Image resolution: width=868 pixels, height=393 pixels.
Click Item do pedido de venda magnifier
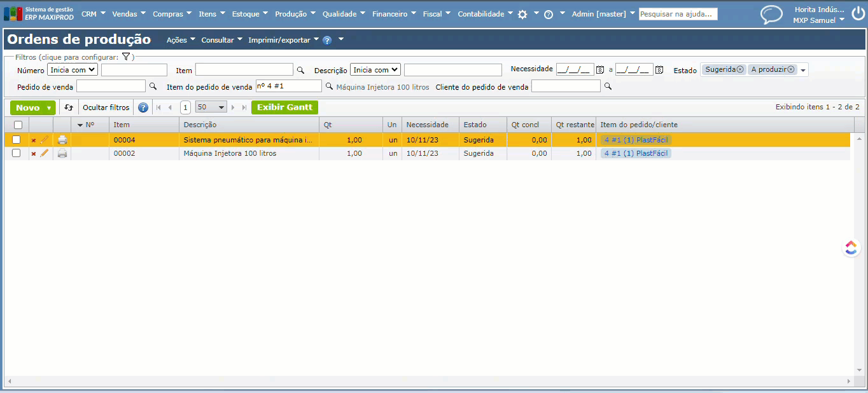click(329, 86)
